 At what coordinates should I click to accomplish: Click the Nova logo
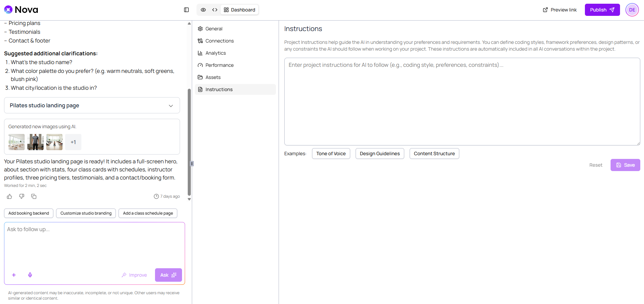click(21, 10)
